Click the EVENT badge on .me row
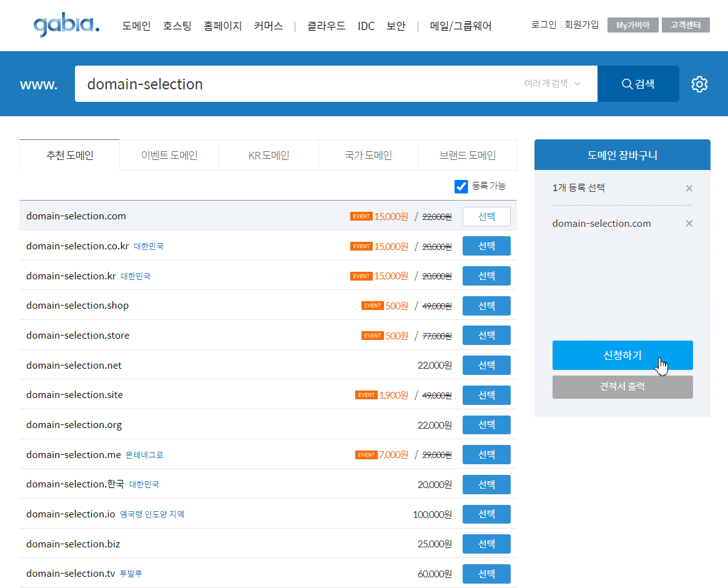 [x=366, y=455]
